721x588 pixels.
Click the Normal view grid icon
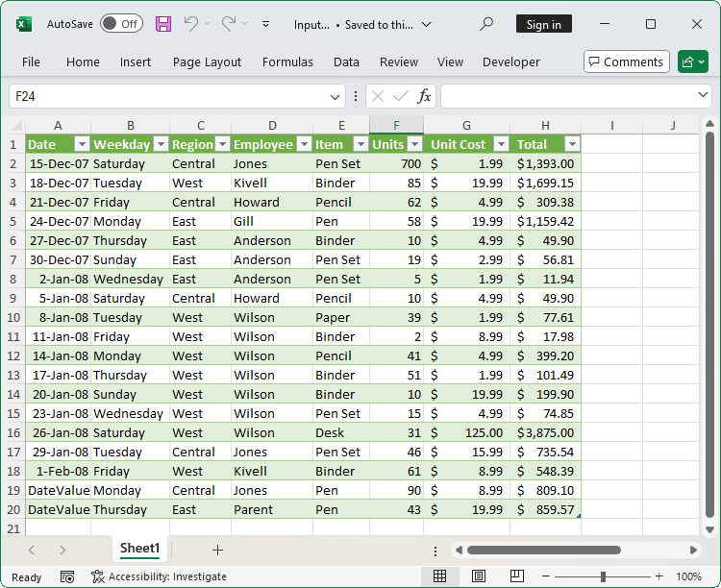tap(439, 576)
